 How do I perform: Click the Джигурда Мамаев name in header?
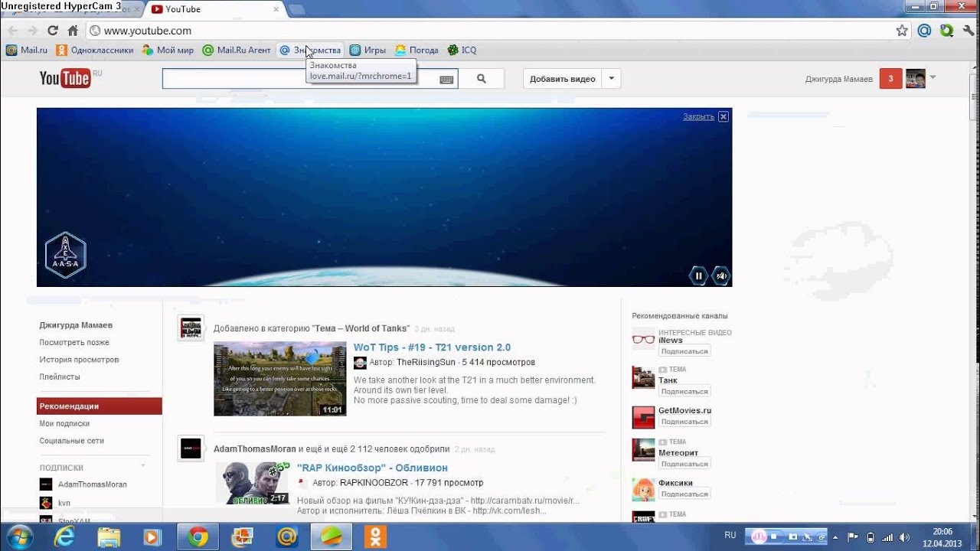[x=838, y=79]
